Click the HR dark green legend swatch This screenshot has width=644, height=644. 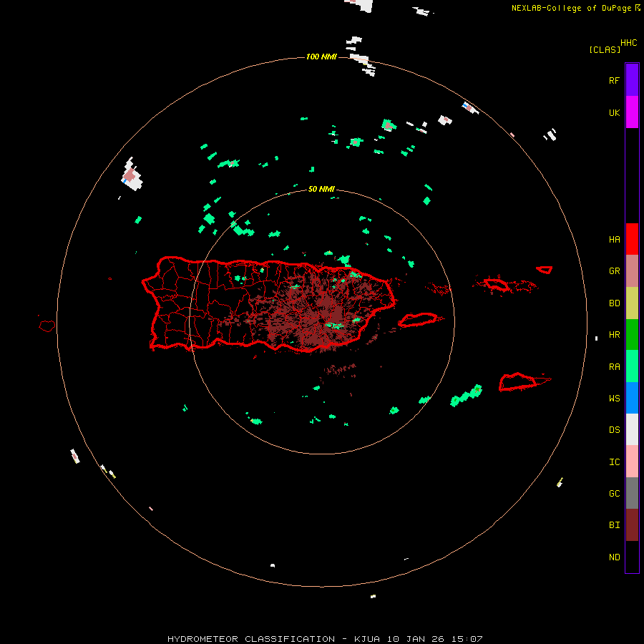tap(632, 335)
